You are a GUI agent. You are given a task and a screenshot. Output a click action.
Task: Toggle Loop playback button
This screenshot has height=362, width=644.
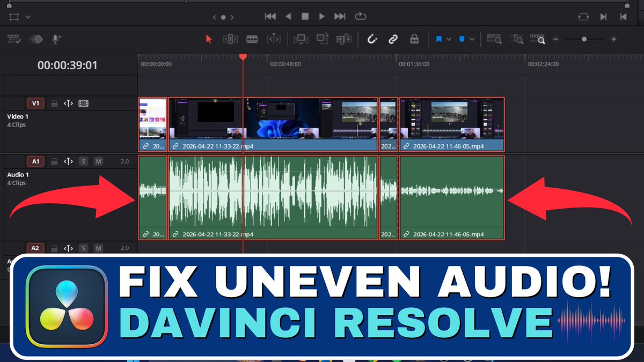coord(361,17)
